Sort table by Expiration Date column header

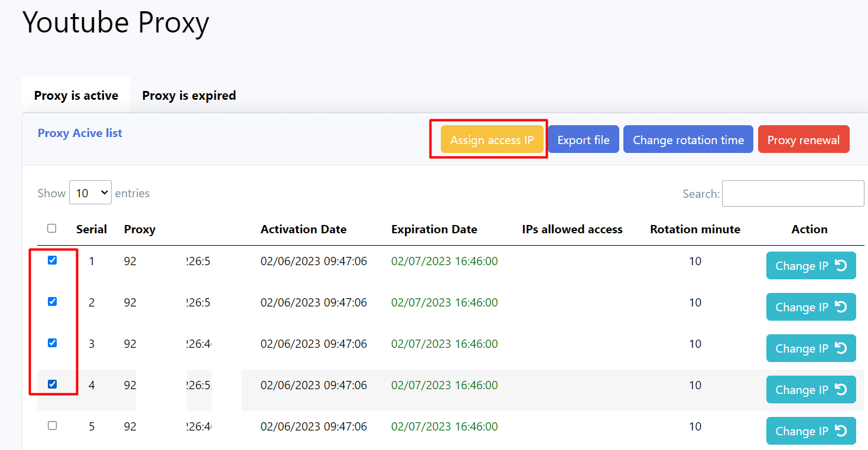pyautogui.click(x=434, y=230)
